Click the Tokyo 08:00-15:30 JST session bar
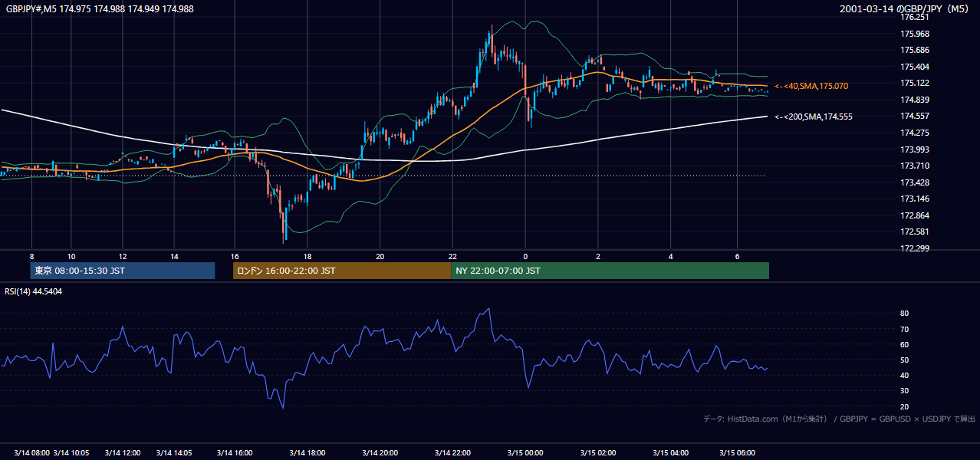 point(123,271)
